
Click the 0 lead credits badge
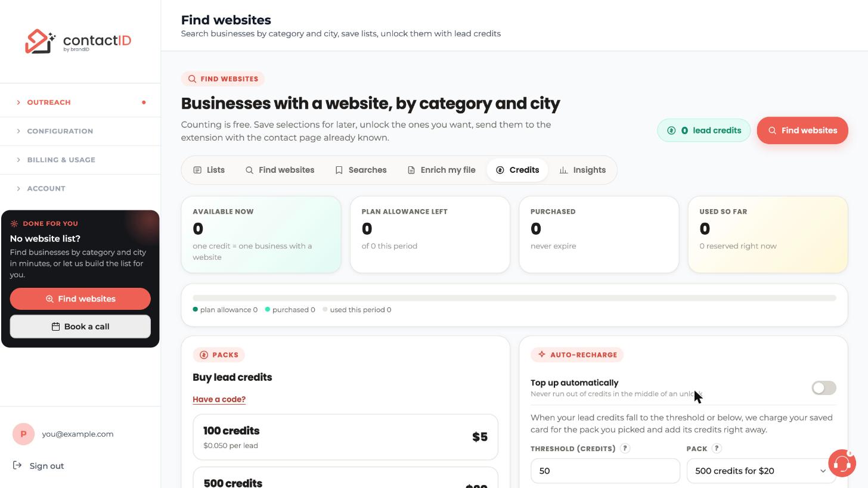(703, 130)
